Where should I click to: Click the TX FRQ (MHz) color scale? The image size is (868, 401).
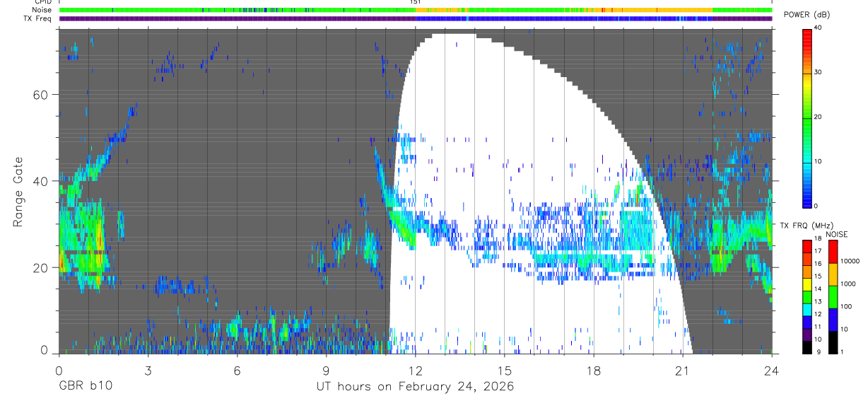click(x=807, y=296)
